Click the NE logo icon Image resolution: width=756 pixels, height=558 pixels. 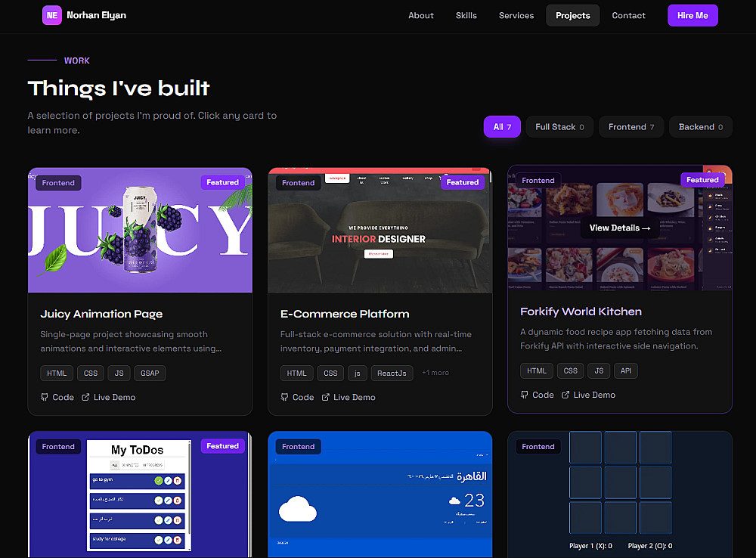tap(52, 15)
